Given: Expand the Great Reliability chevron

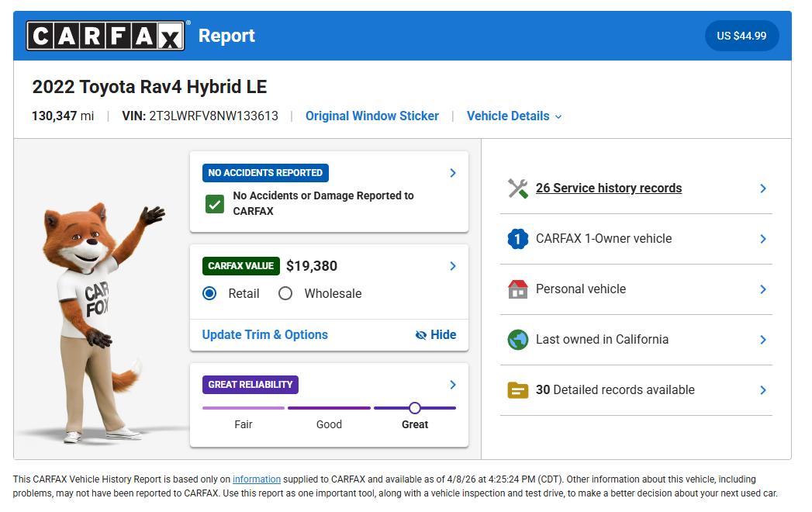Looking at the screenshot, I should (453, 385).
